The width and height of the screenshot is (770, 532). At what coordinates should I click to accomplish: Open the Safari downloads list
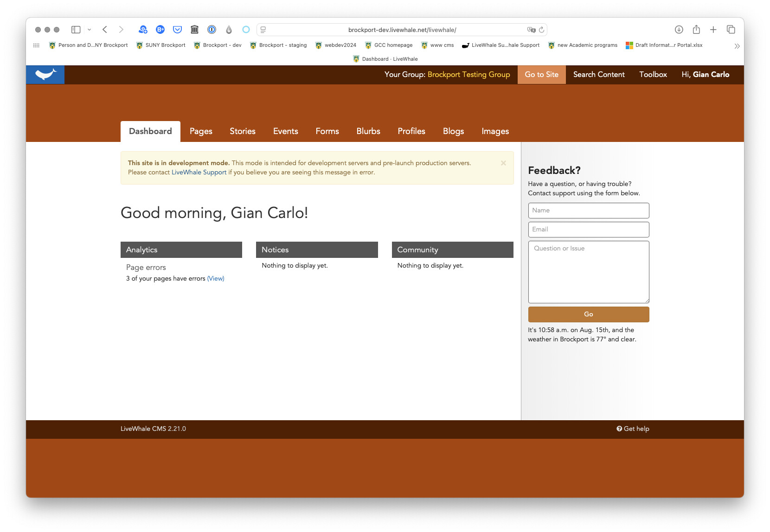[x=679, y=30]
